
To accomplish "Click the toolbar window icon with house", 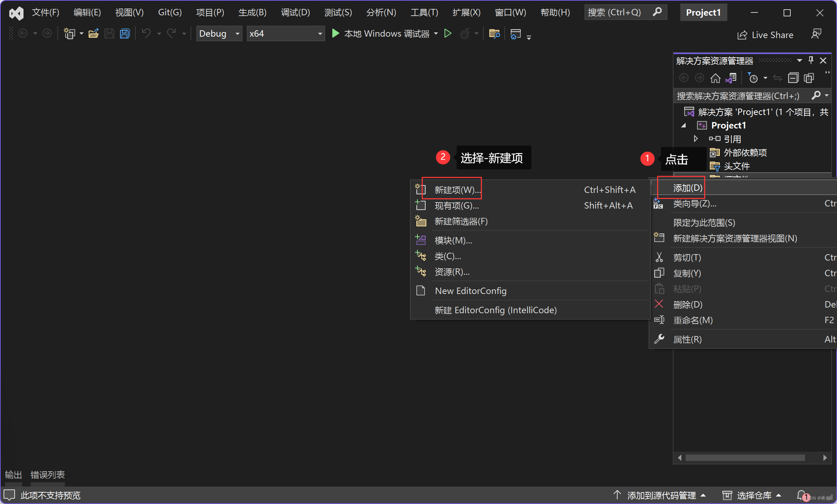I will (x=515, y=34).
